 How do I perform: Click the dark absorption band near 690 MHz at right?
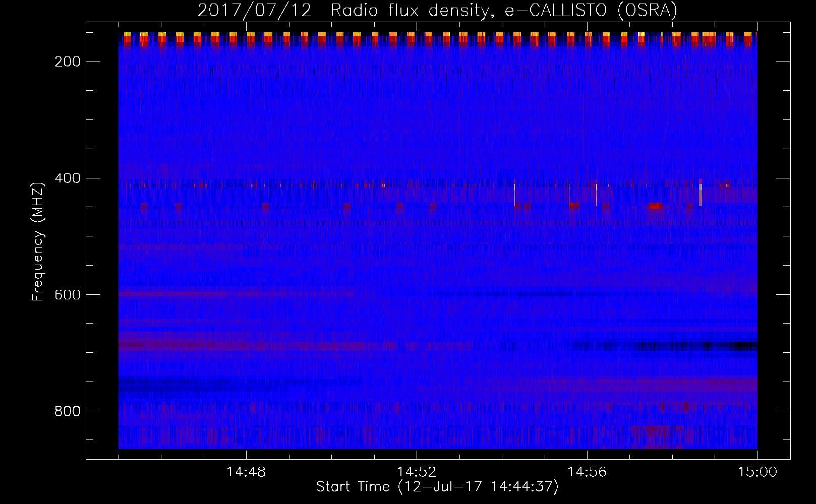(698, 346)
